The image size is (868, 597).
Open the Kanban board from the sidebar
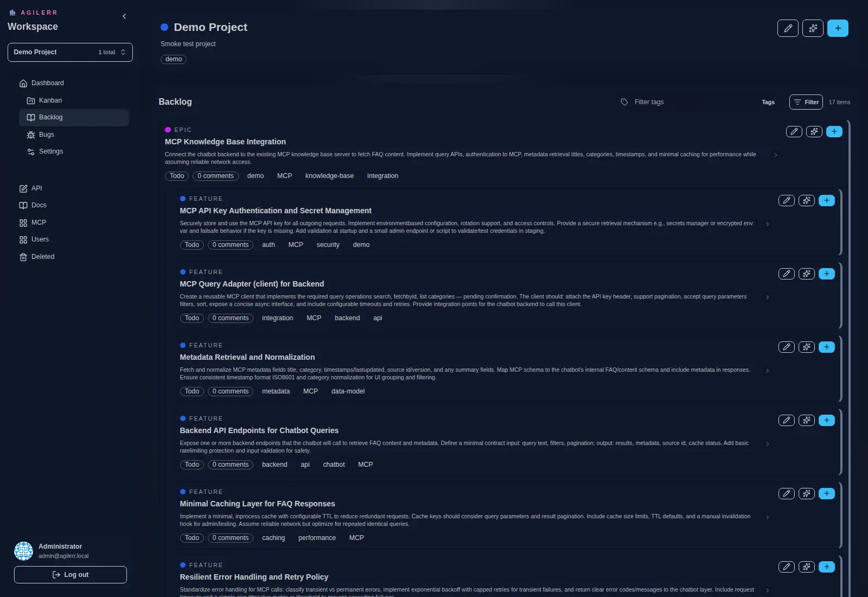pyautogui.click(x=50, y=100)
